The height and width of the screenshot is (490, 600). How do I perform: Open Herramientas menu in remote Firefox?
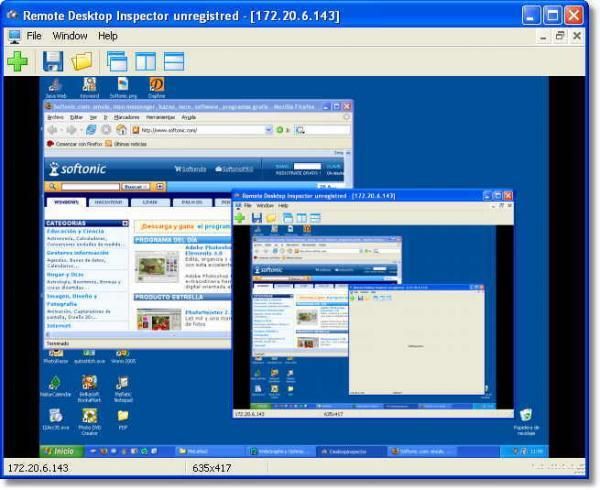click(161, 117)
